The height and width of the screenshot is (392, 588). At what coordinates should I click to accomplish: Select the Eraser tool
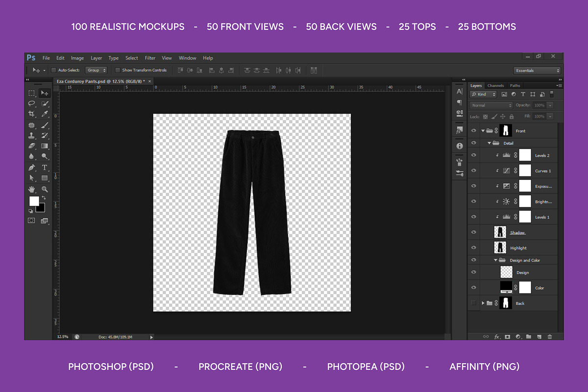click(31, 146)
